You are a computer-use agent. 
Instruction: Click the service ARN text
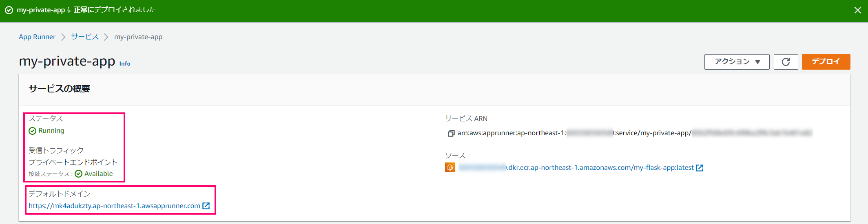[x=635, y=133]
